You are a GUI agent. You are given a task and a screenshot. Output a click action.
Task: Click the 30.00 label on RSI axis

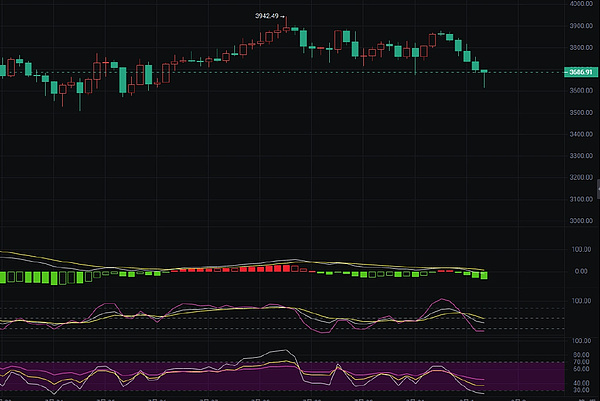coord(580,391)
